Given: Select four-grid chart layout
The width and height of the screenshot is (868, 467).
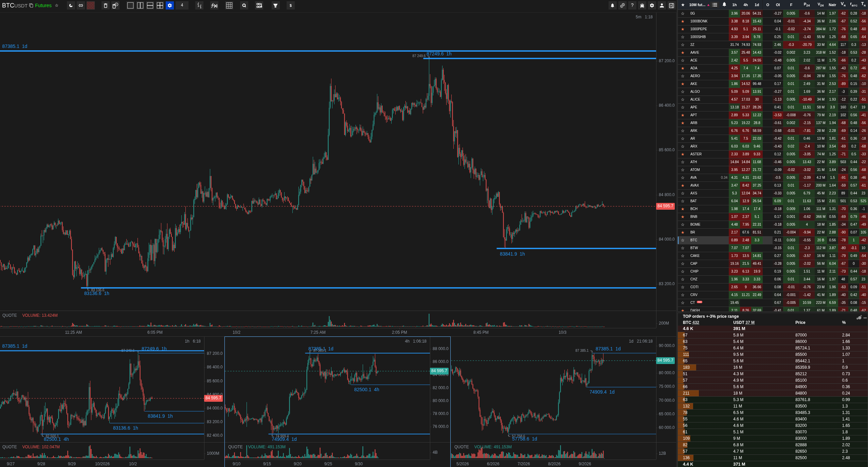Looking at the screenshot, I should [x=160, y=5].
